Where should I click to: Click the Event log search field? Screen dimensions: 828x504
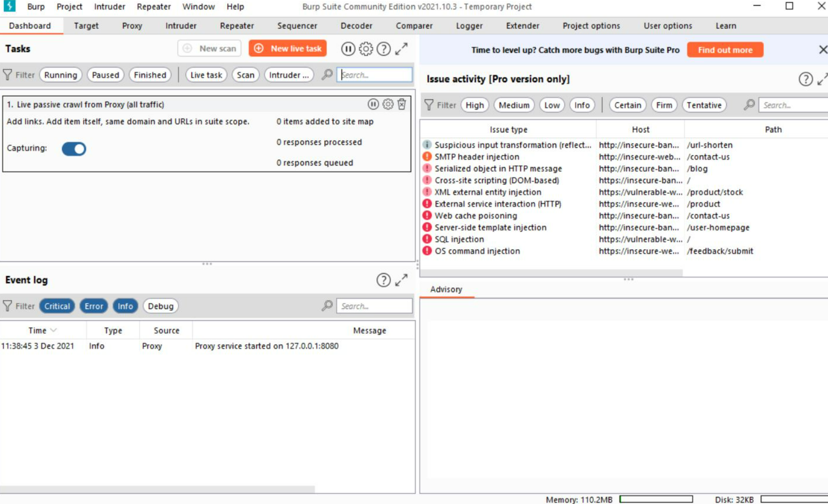pos(375,306)
